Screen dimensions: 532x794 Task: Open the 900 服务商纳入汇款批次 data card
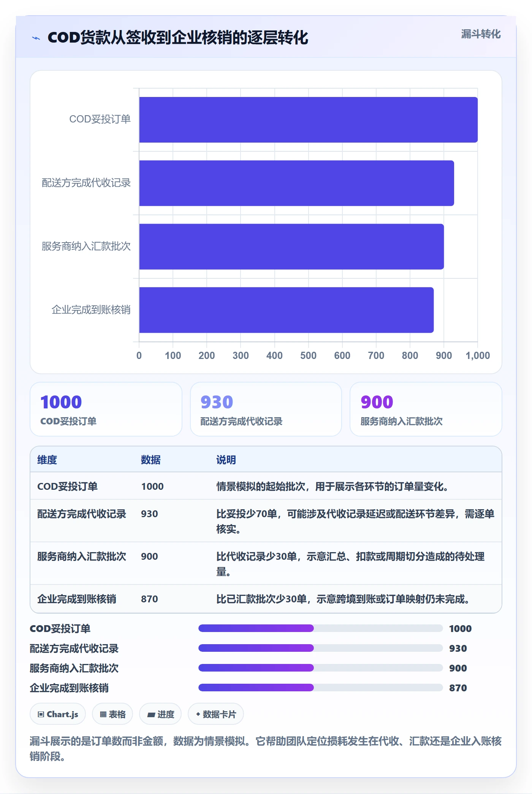[x=426, y=409]
